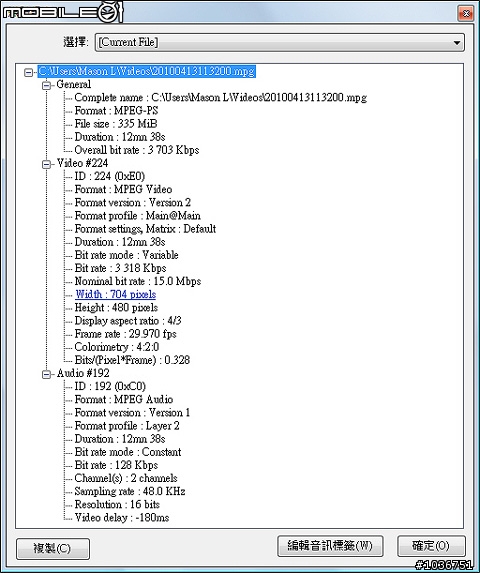This screenshot has height=573, width=480.
Task: Click the 確定(O) confirm button
Action: click(x=431, y=546)
